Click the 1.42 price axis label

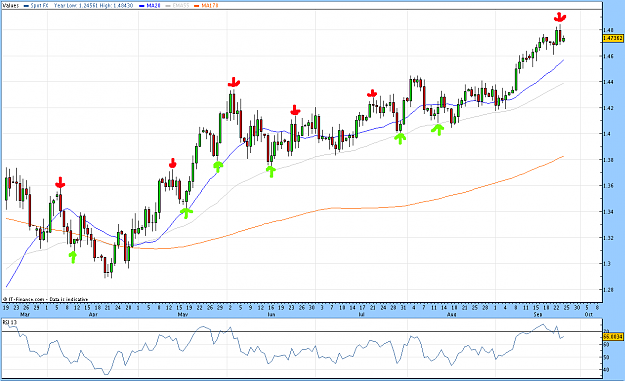pos(608,108)
